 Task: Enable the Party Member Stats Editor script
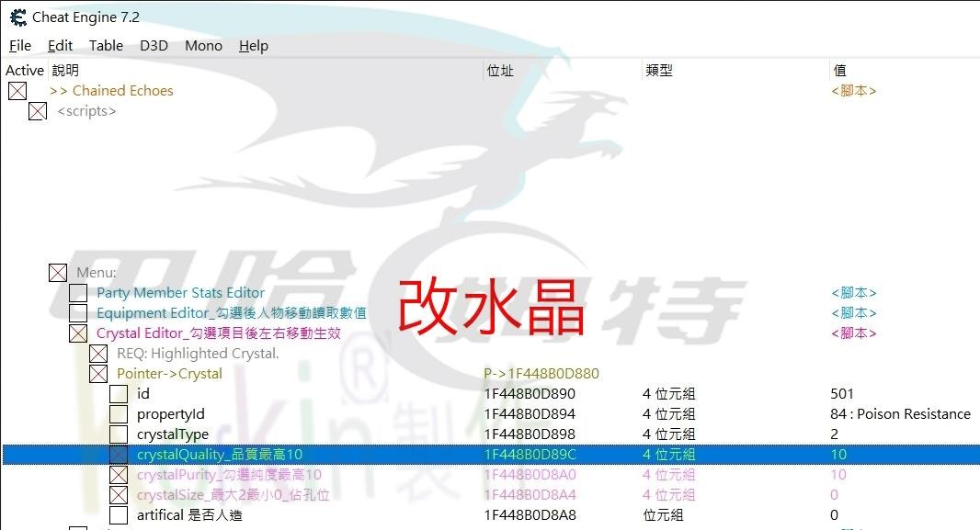coord(78,292)
